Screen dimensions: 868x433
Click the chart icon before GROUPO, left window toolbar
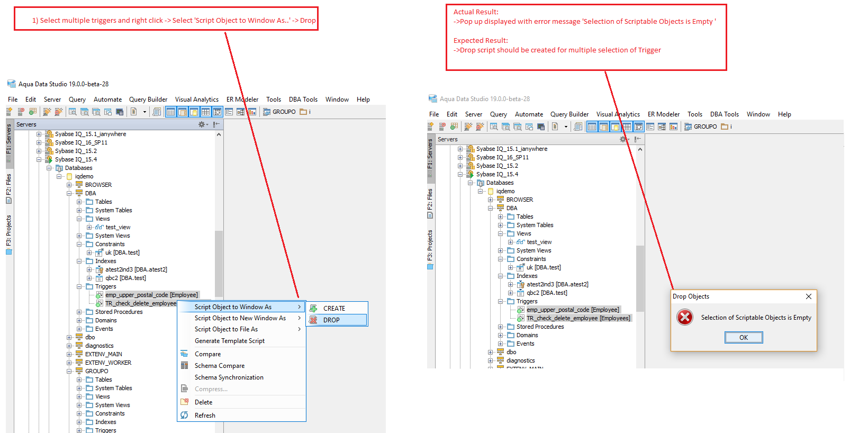coord(252,112)
